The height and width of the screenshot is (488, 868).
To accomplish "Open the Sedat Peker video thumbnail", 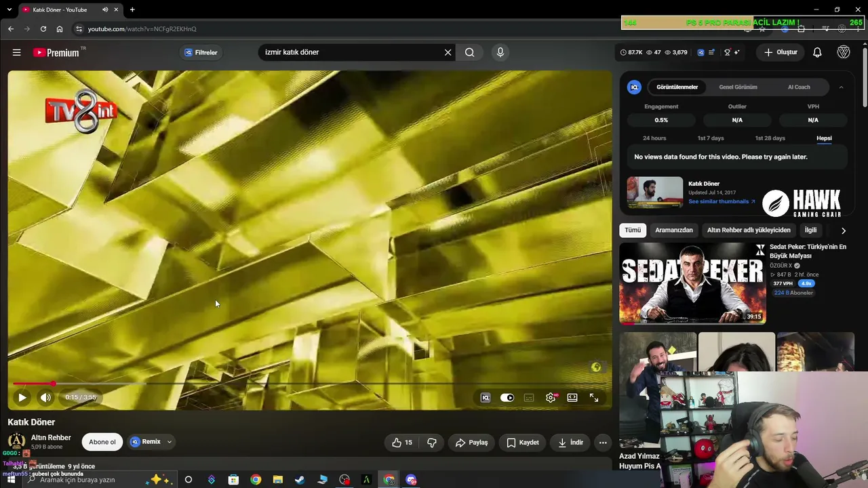I will [x=692, y=283].
